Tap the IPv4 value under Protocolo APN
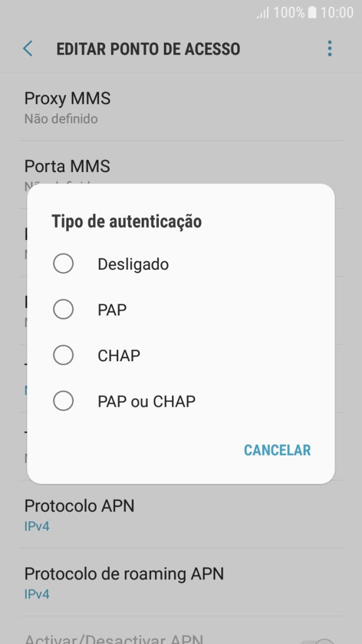 (x=37, y=525)
